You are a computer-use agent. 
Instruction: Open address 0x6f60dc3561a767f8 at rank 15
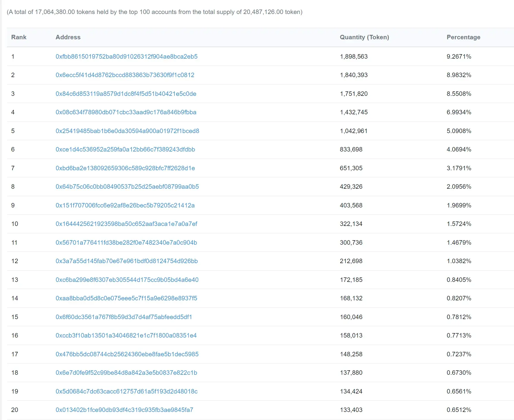coord(124,317)
